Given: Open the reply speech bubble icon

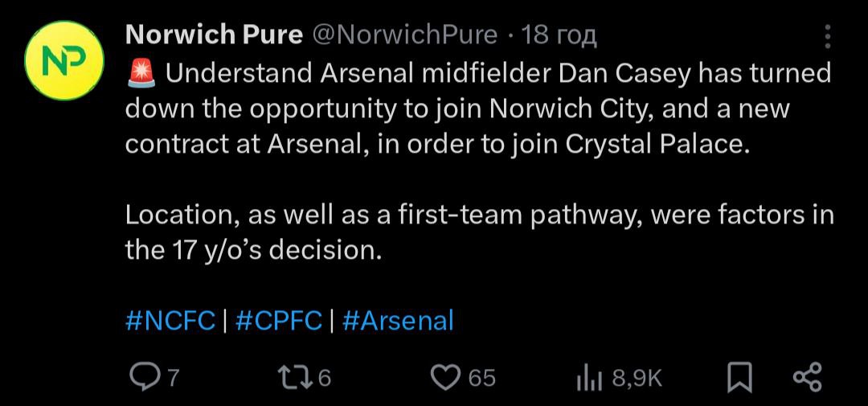Looking at the screenshot, I should (x=145, y=377).
